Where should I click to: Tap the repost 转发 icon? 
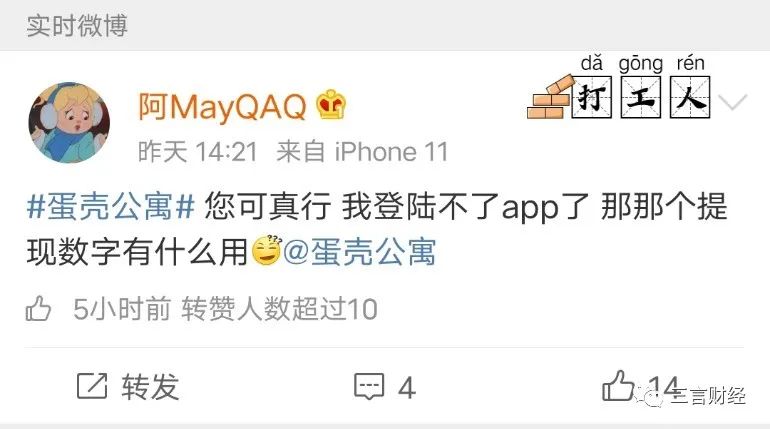coord(92,386)
